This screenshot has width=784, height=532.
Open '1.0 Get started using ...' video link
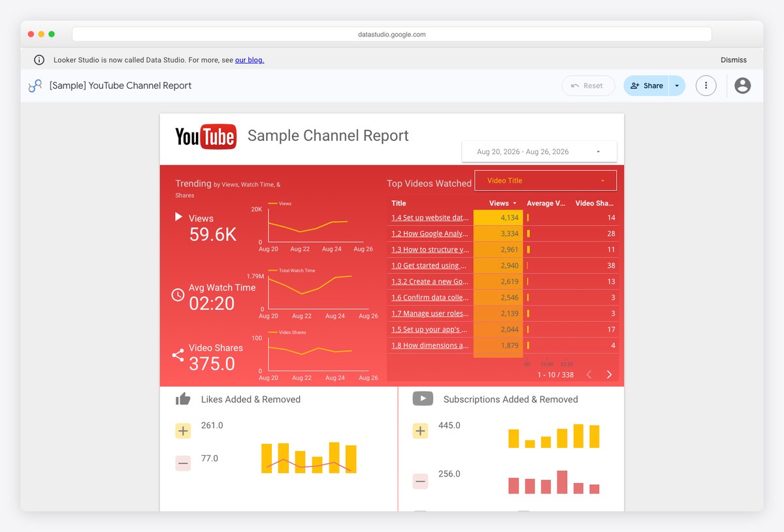429,266
